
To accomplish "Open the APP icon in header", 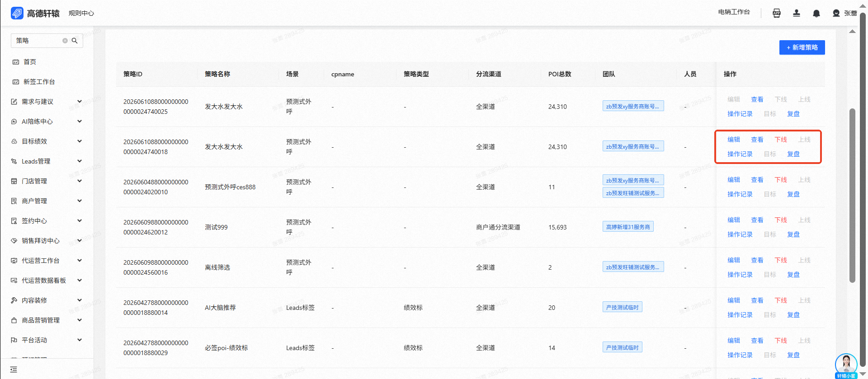I will (x=777, y=13).
